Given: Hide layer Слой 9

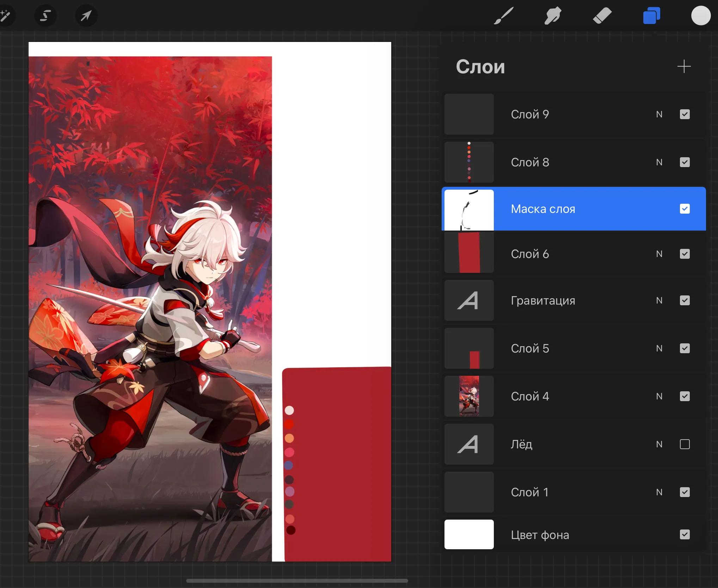Looking at the screenshot, I should tap(685, 114).
